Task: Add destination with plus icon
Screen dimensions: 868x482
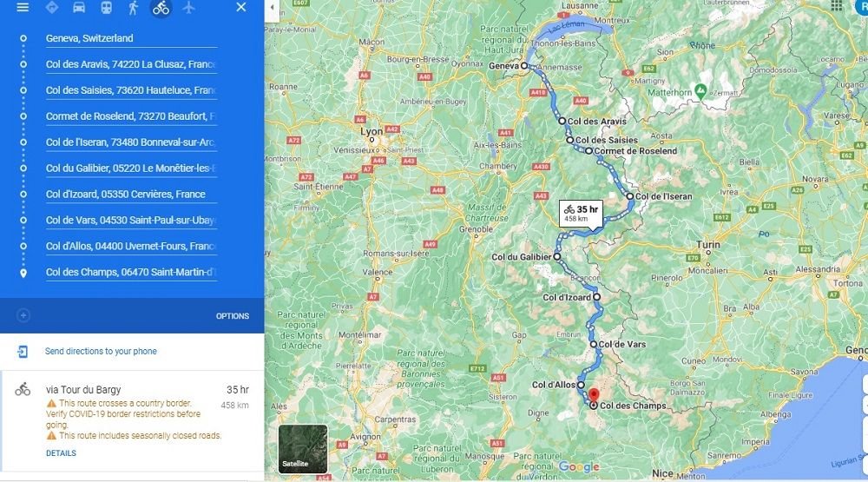Action: [x=23, y=315]
